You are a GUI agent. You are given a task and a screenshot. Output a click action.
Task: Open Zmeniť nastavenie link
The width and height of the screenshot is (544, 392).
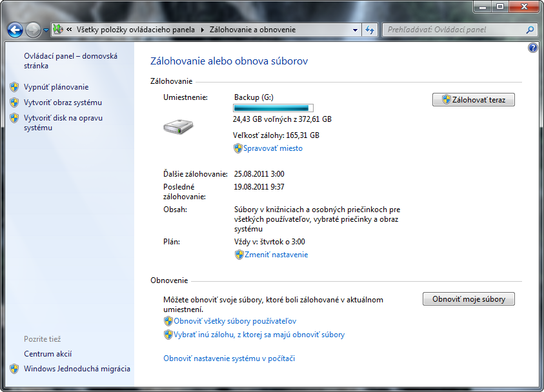coord(276,255)
